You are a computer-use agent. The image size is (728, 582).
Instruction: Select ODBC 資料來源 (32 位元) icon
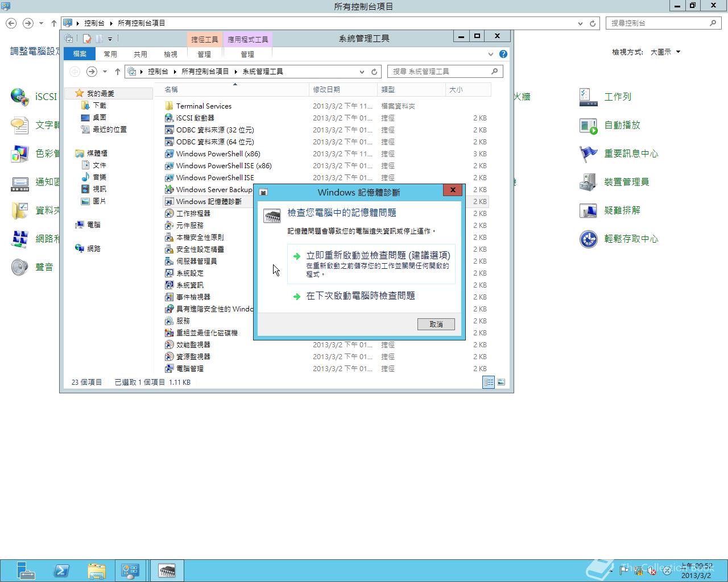pyautogui.click(x=169, y=130)
